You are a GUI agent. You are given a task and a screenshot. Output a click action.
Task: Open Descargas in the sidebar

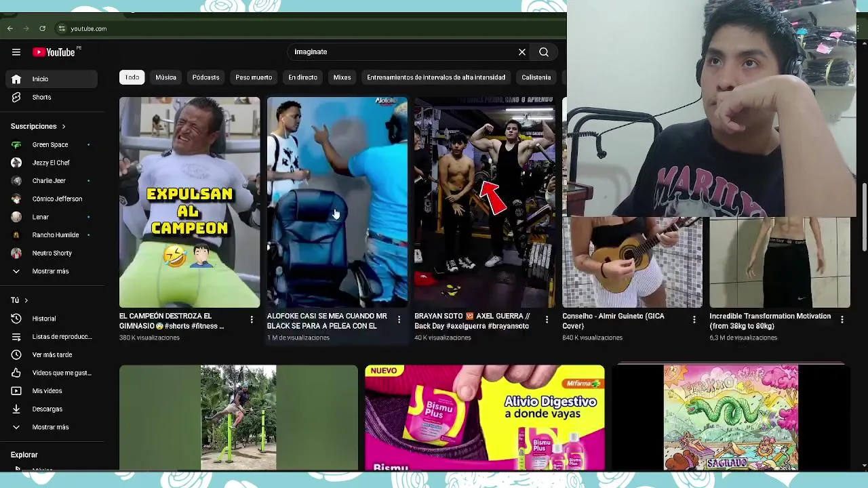(52, 409)
